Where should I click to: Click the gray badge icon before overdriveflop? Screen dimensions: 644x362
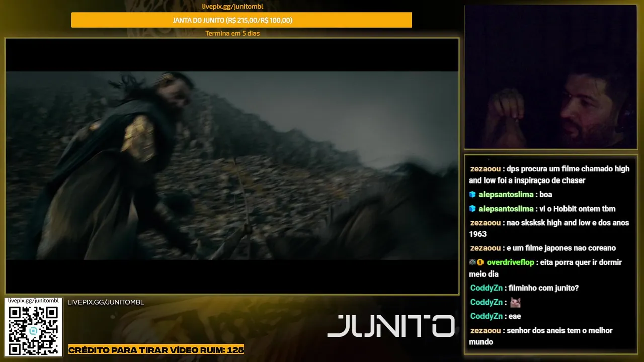[472, 262]
